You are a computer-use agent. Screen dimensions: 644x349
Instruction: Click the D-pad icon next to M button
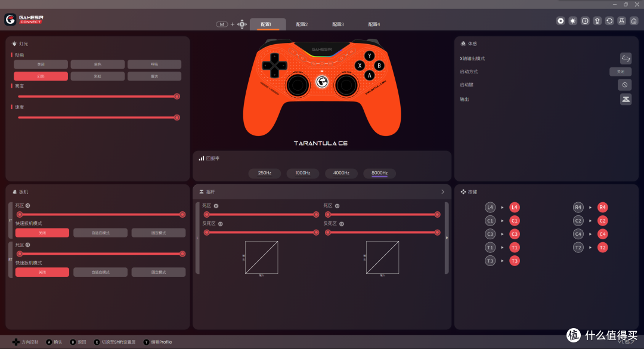pos(242,24)
